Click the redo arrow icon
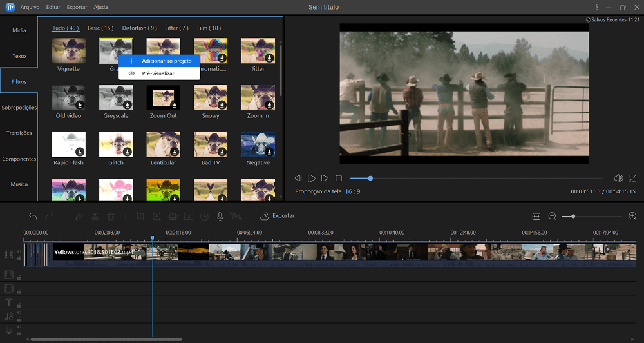644x343 pixels. tap(49, 216)
